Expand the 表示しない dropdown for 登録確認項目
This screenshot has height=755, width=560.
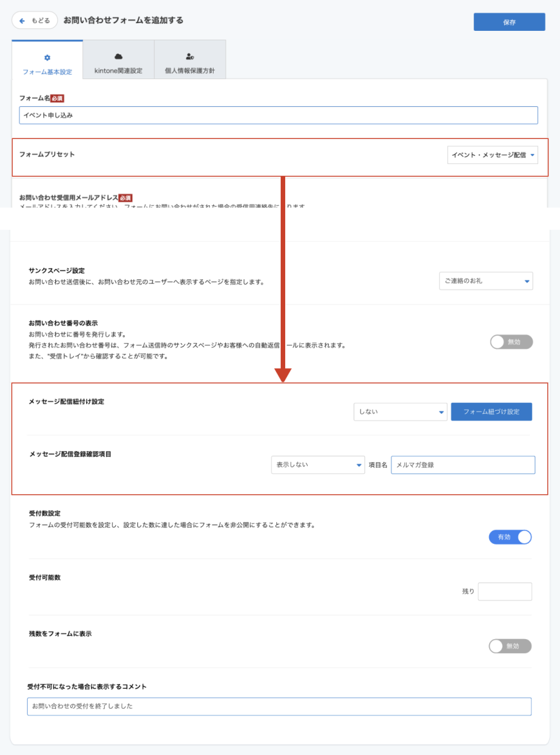point(317,465)
